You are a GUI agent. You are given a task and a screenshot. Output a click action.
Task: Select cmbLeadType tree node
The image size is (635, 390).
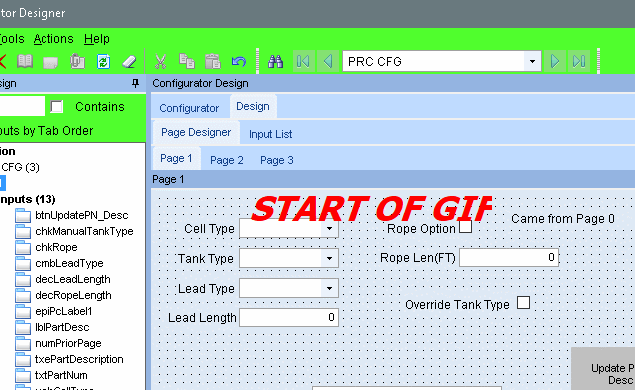(x=69, y=263)
